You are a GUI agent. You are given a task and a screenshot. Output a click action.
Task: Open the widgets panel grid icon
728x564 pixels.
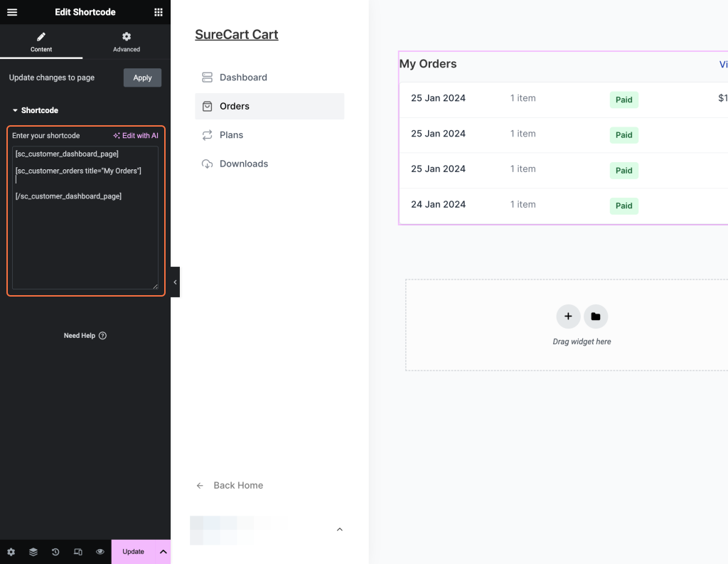coord(159,12)
